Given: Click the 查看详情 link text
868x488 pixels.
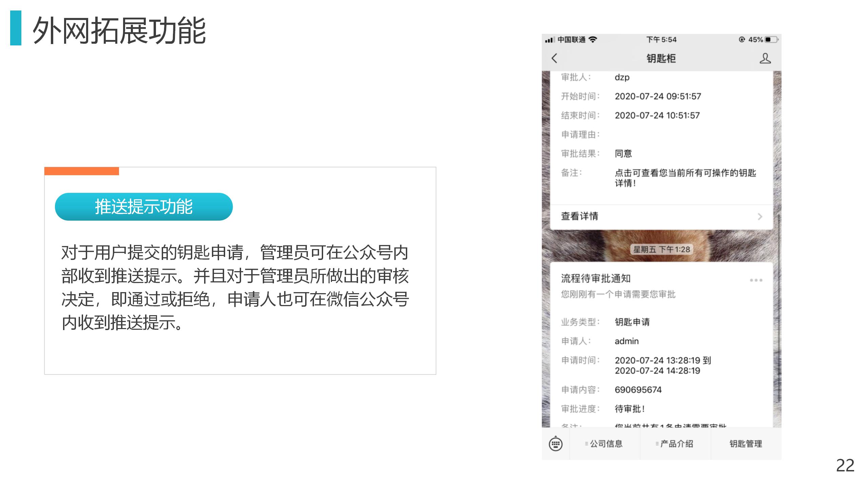Looking at the screenshot, I should [579, 216].
